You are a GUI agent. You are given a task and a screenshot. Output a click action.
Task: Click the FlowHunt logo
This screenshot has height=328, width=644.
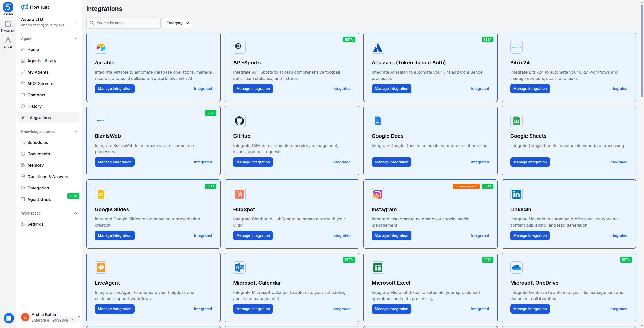click(x=35, y=7)
